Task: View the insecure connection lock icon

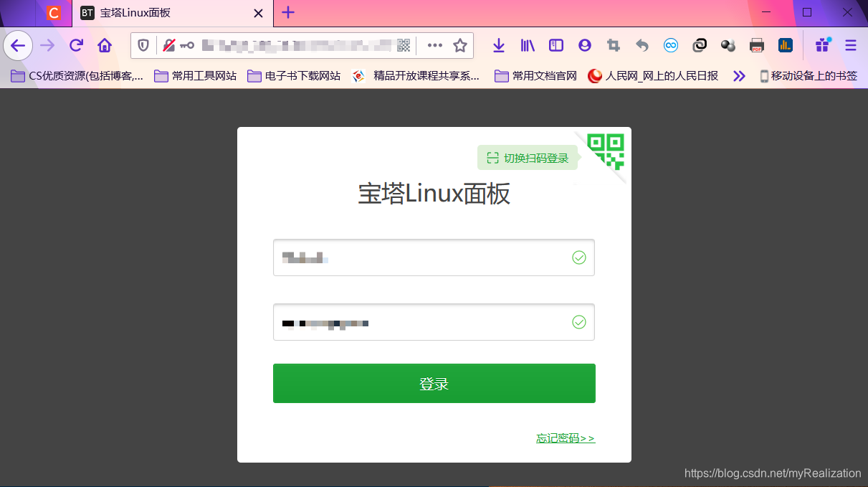Action: (168, 46)
